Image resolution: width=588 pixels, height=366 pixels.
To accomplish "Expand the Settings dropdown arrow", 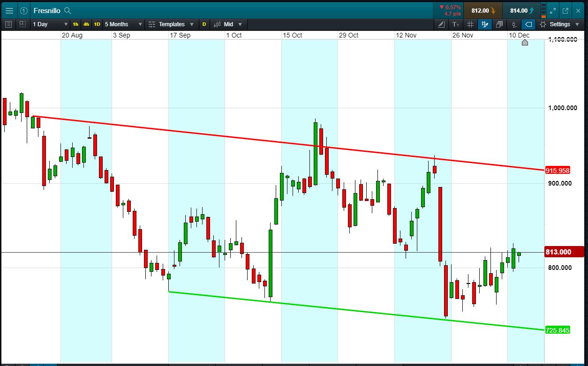I will [576, 24].
